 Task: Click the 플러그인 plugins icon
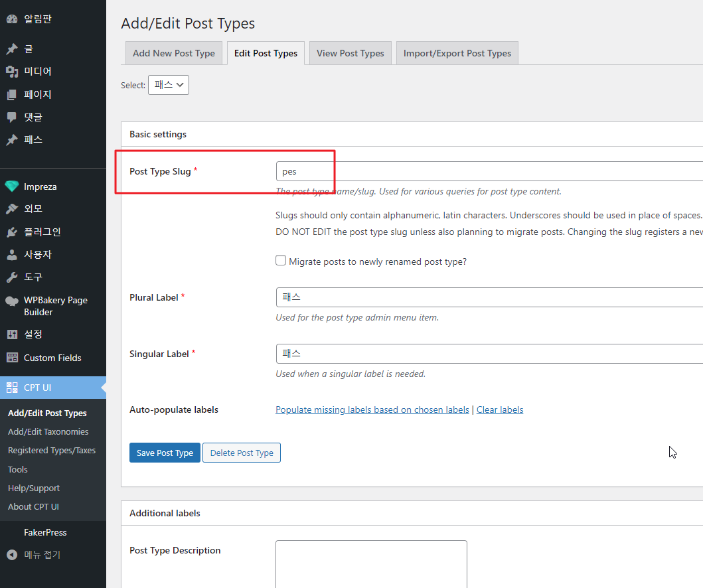12,232
